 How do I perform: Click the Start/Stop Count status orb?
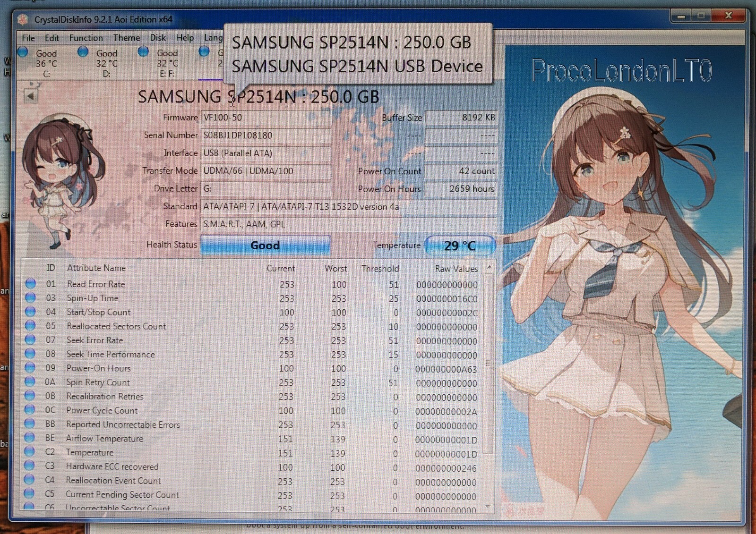coord(30,312)
